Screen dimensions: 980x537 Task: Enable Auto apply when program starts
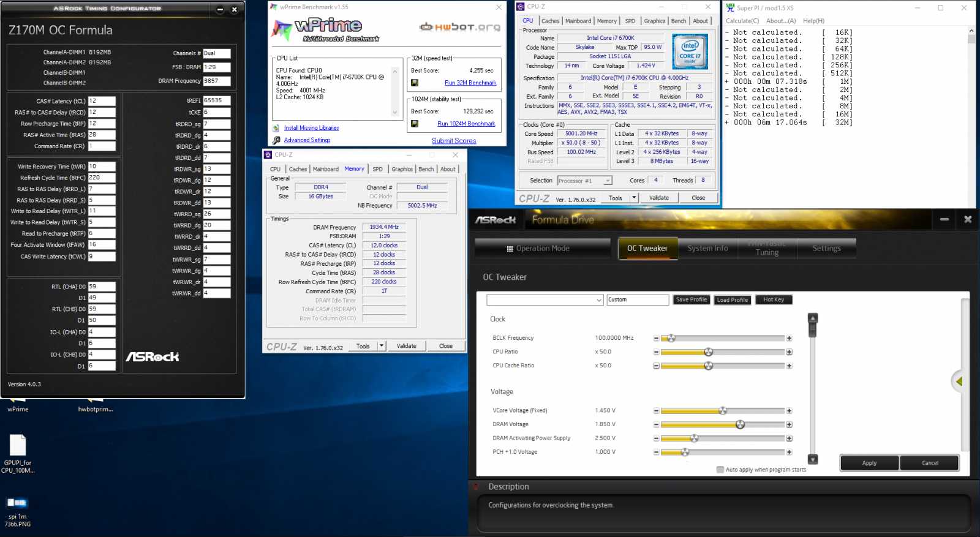click(720, 470)
